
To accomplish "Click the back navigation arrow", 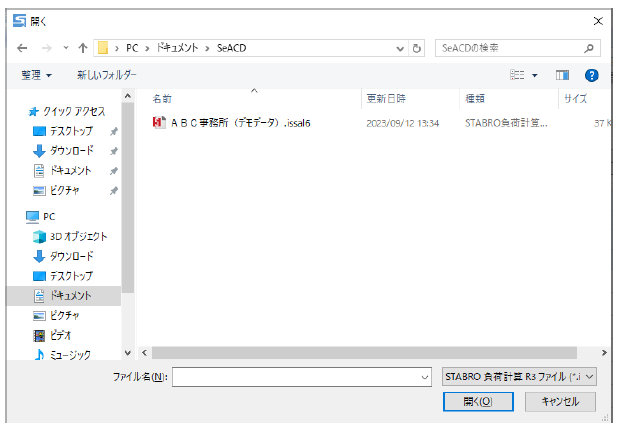I will [x=21, y=47].
